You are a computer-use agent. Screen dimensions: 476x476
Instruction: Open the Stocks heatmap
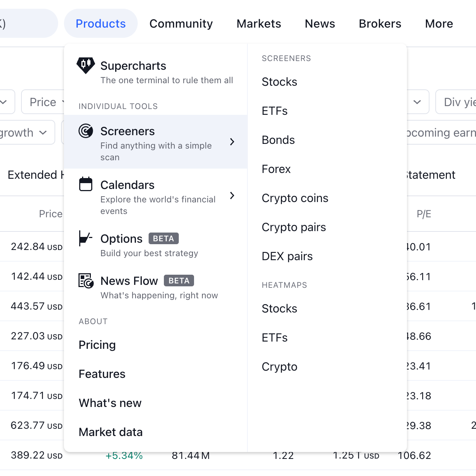[x=279, y=308]
